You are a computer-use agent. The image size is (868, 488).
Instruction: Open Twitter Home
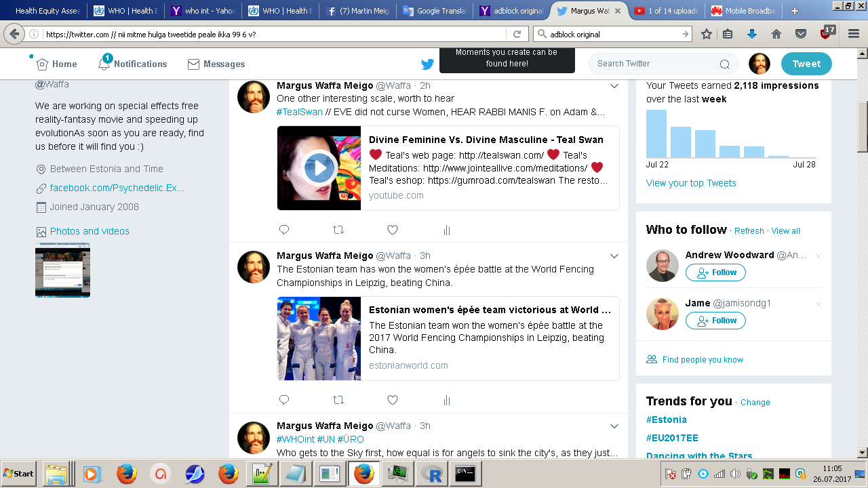[56, 64]
